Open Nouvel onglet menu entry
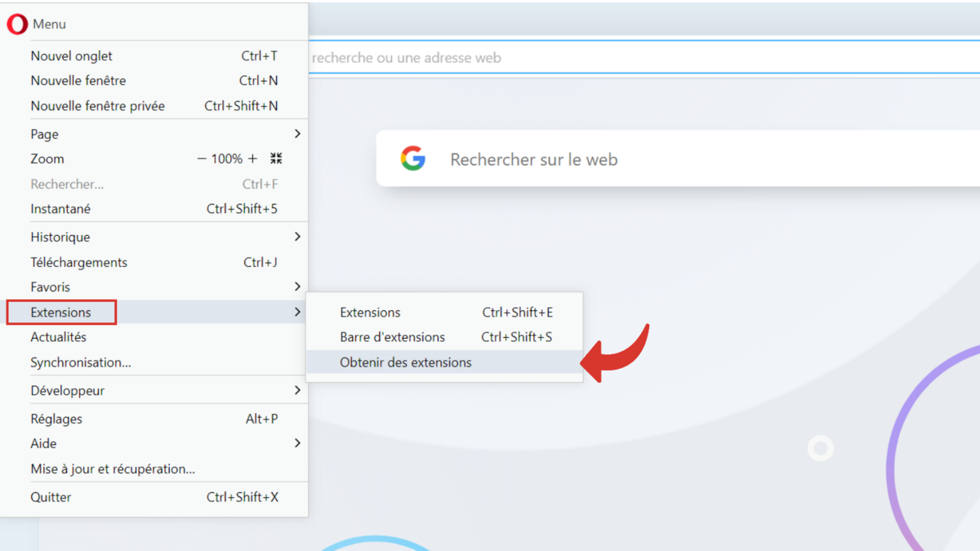This screenshot has width=980, height=551. [x=154, y=56]
